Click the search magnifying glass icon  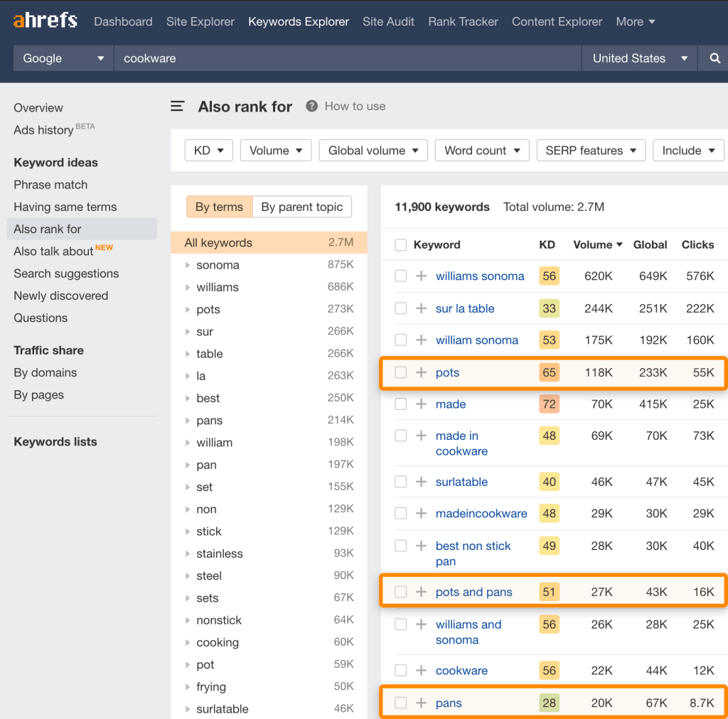pos(714,59)
